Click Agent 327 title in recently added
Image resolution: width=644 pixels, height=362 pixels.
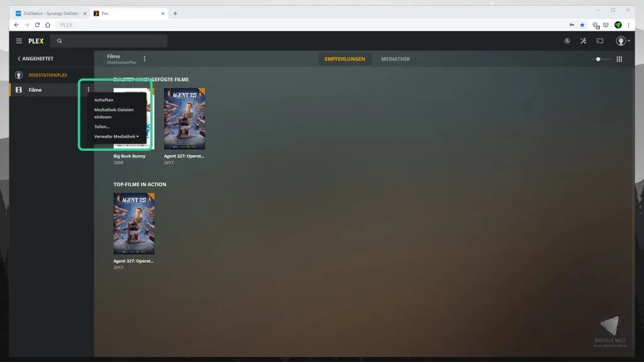click(184, 156)
